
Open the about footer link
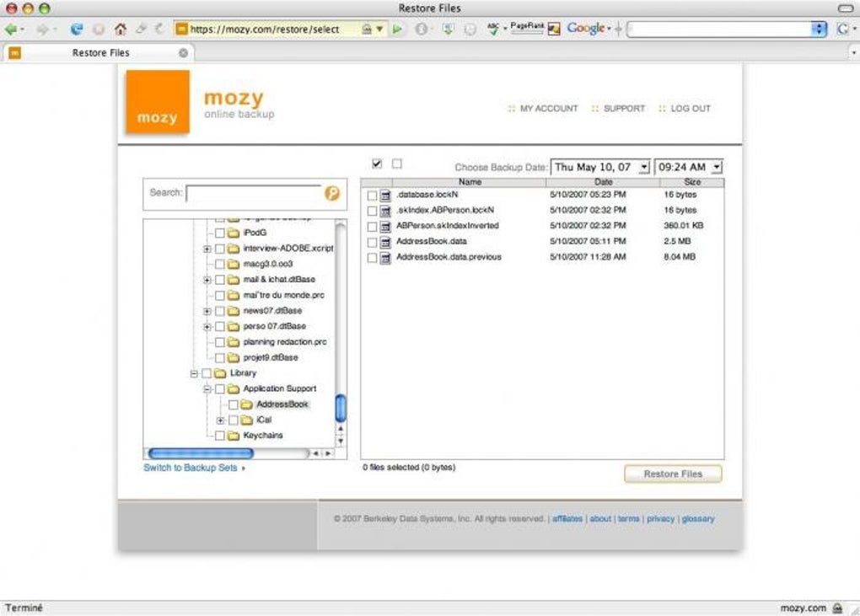coord(600,518)
